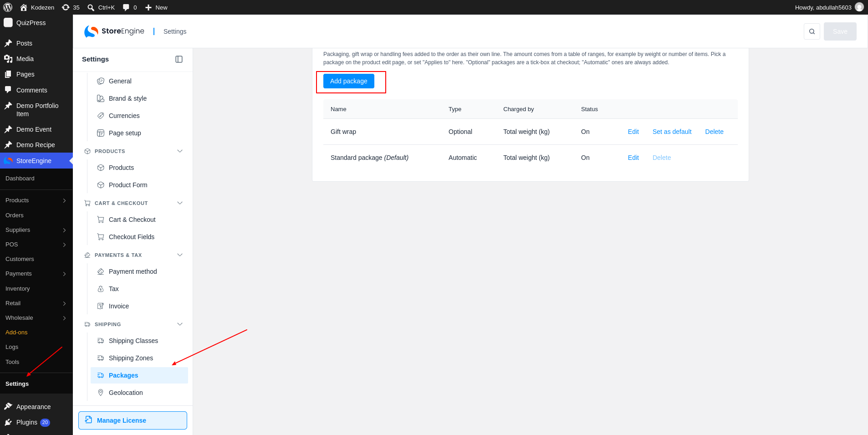Open the Invoice settings

click(139, 306)
